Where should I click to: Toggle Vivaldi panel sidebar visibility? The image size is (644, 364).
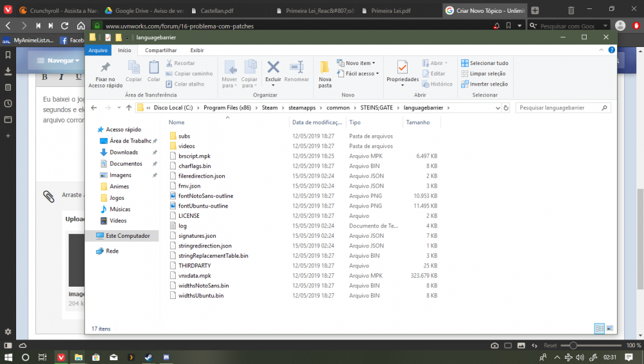[8, 345]
